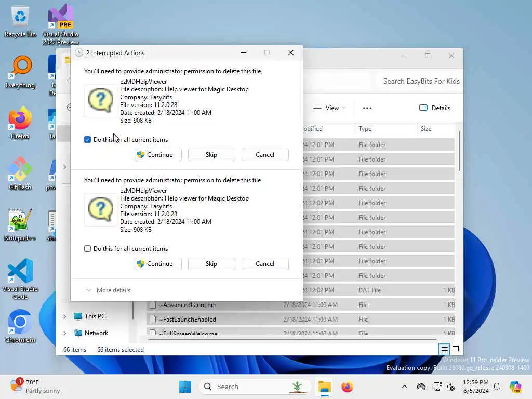Expand This PC in navigation pane
This screenshot has height=399, width=532.
click(x=65, y=316)
